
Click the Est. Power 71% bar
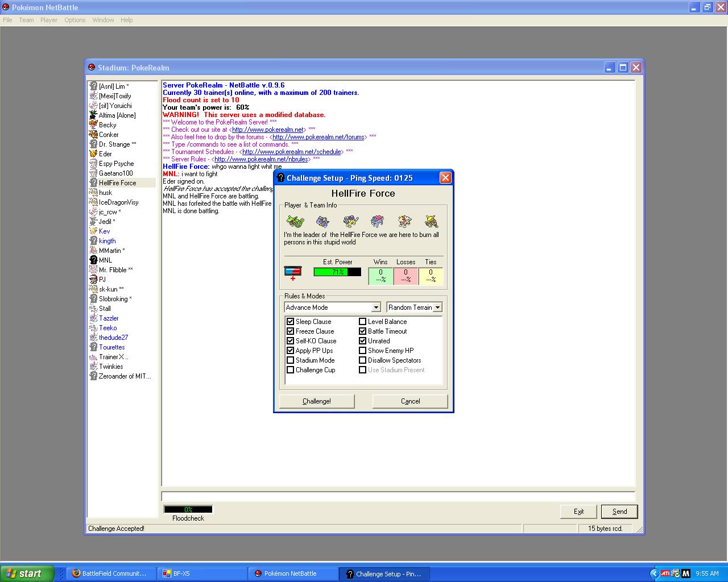click(x=337, y=272)
